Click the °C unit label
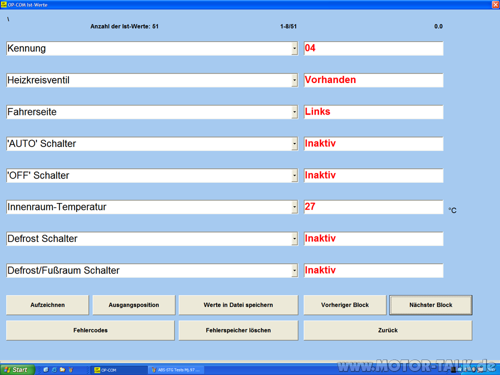500x375 pixels. coord(452,210)
